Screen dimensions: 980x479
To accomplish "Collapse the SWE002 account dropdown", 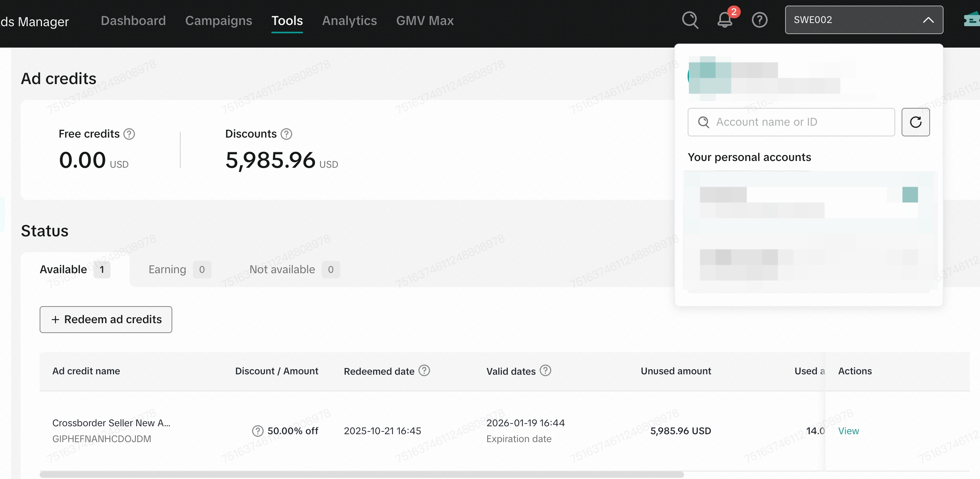I will 928,20.
